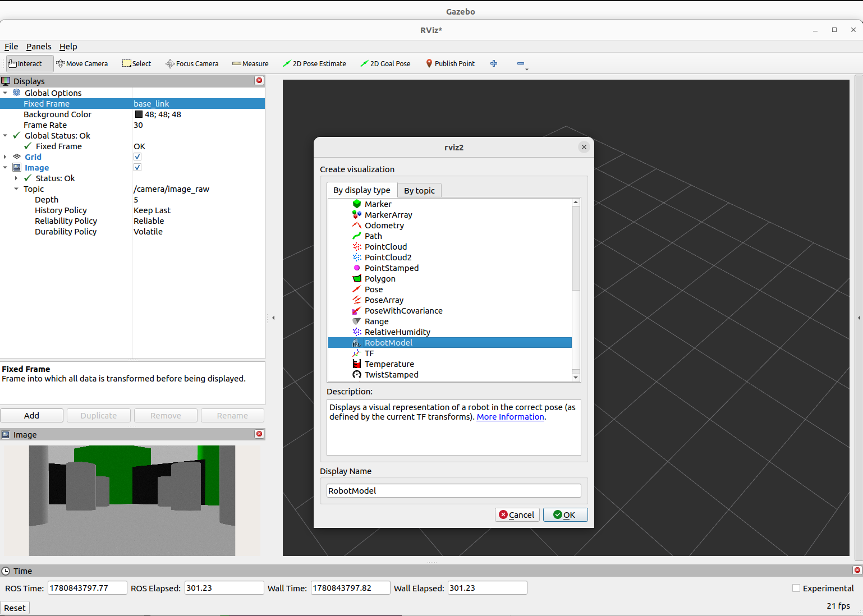Click the display list scroll down arrow

(576, 378)
